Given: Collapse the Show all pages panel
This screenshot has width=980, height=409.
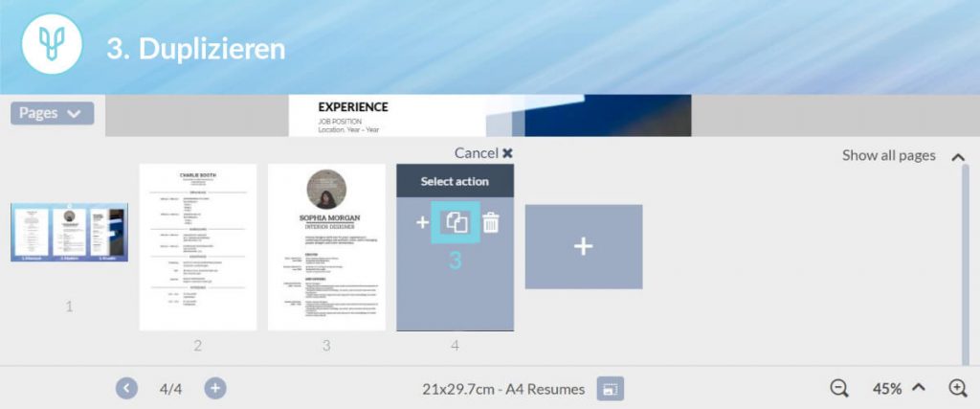Looking at the screenshot, I should [958, 156].
